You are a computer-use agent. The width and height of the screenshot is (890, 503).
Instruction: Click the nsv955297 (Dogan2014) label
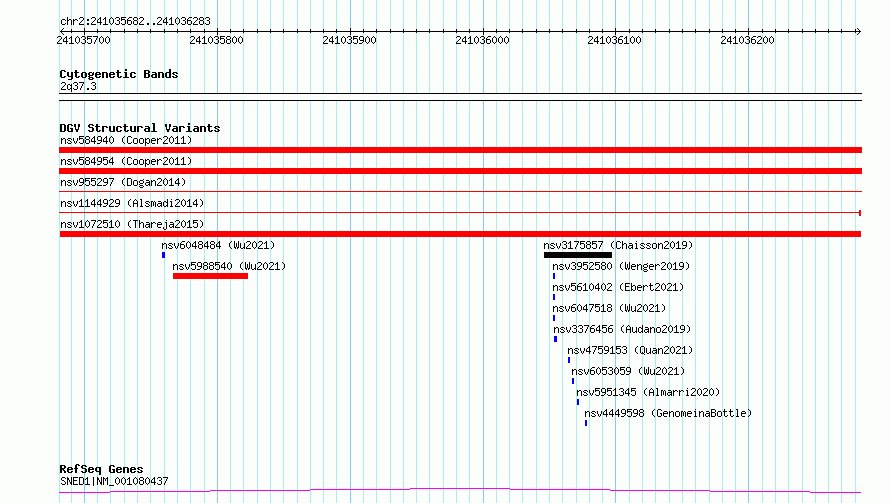(123, 182)
